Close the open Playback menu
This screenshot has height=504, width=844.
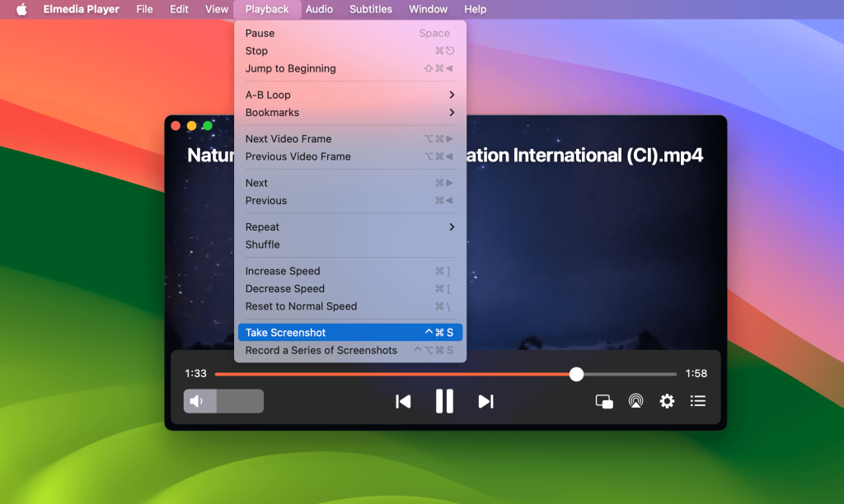click(x=267, y=9)
